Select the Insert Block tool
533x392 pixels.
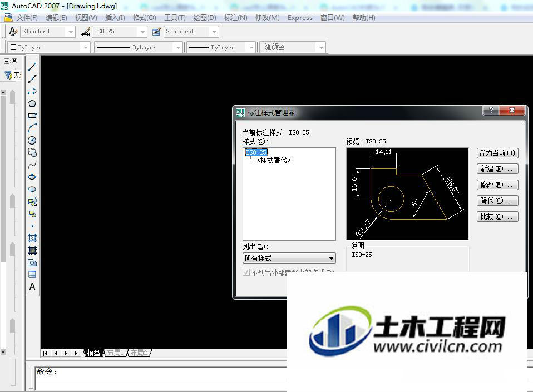[x=32, y=201]
